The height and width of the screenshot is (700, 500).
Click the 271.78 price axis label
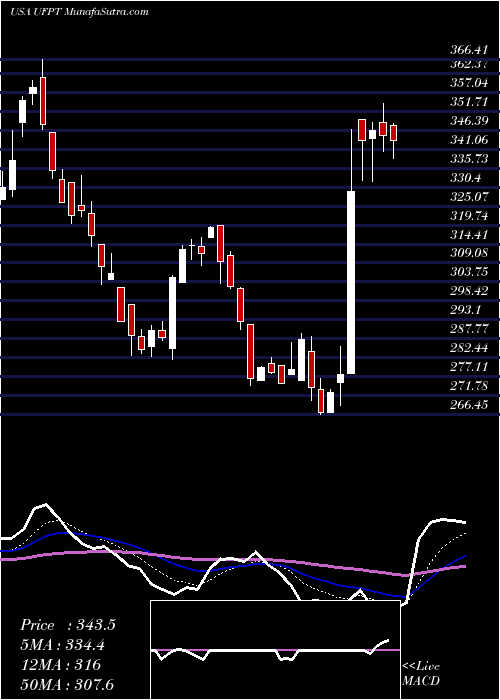click(x=469, y=385)
